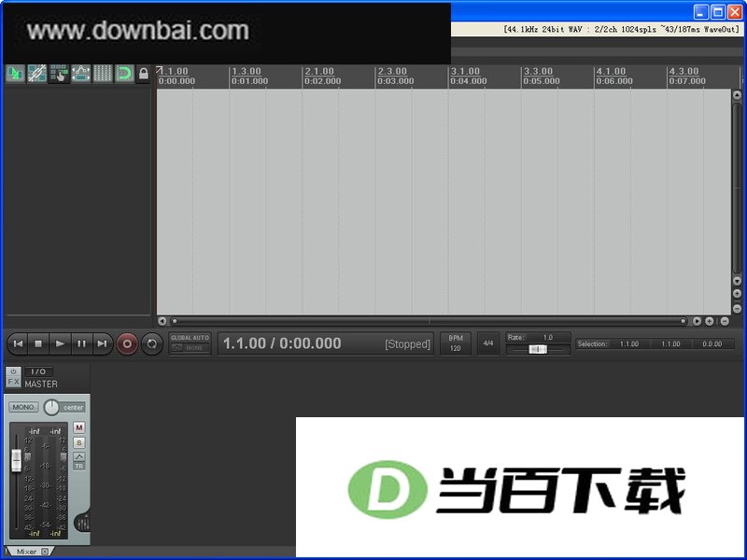Click the master pan 'center' value field
The width and height of the screenshot is (747, 560).
(74, 408)
